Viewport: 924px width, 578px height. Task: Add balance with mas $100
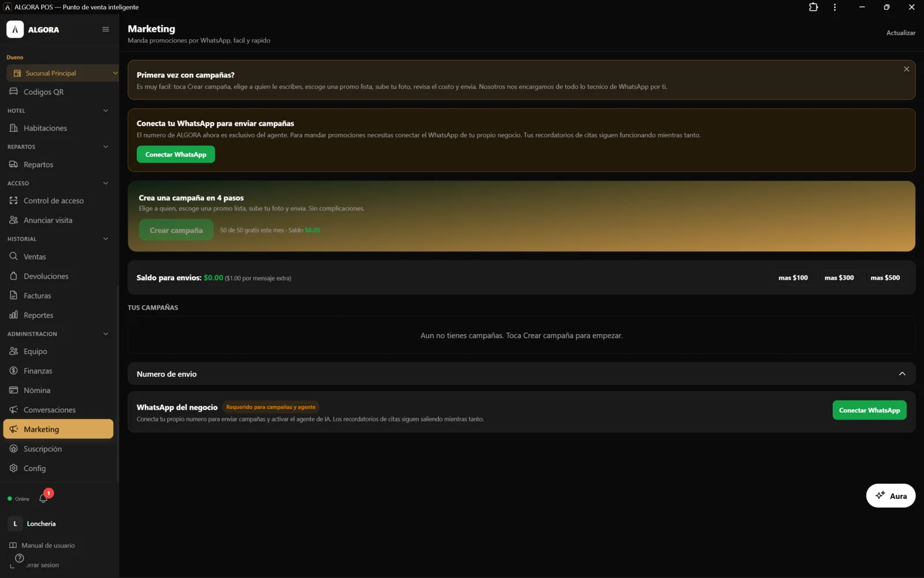coord(793,278)
